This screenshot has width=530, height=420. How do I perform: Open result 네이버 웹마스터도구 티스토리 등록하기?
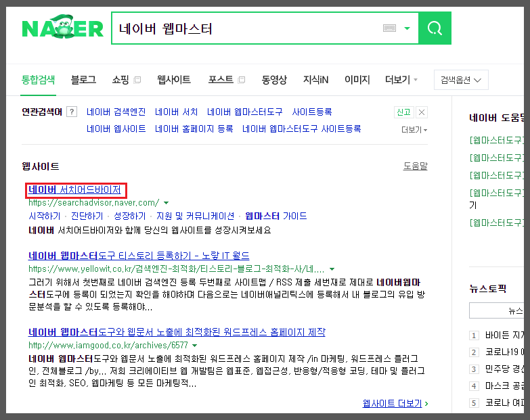click(x=139, y=256)
